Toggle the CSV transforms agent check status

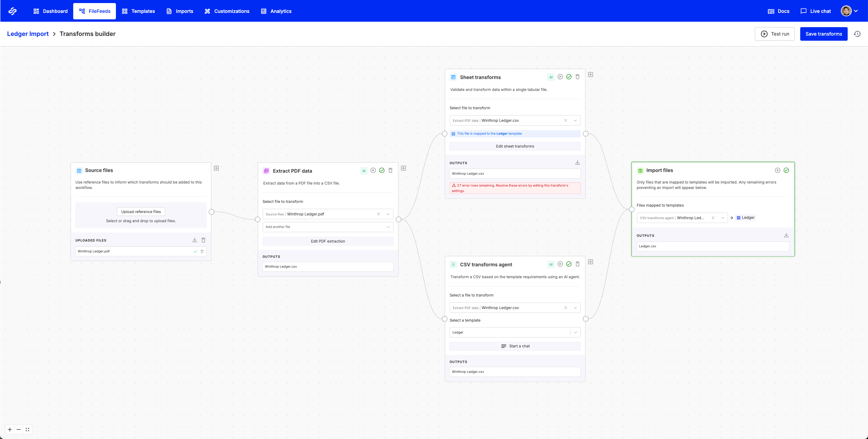tap(569, 264)
